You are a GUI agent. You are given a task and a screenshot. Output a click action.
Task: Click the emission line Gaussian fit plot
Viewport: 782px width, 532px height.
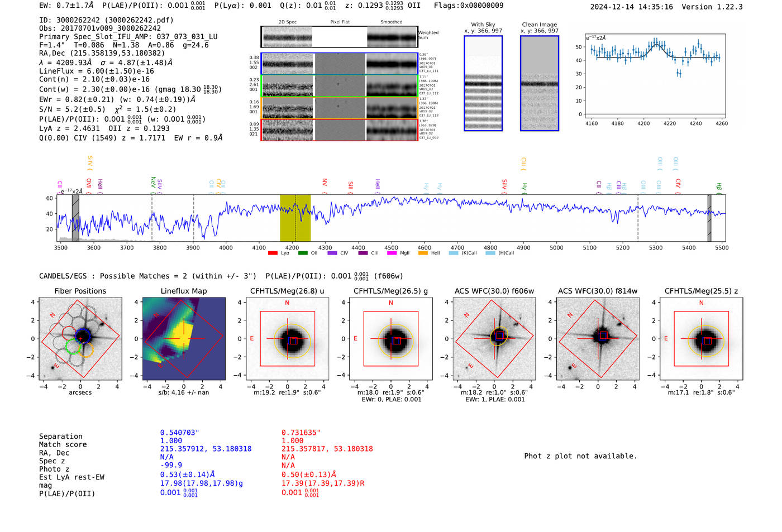[x=655, y=75]
